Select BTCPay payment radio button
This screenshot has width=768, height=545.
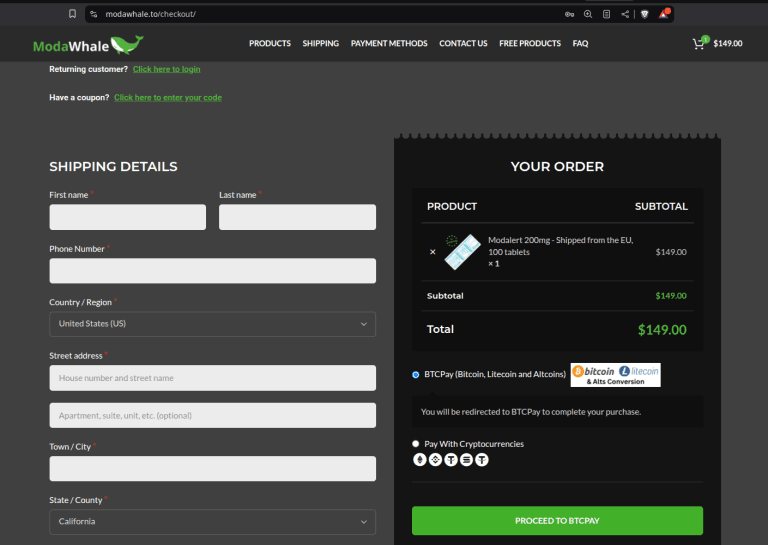[x=416, y=375]
